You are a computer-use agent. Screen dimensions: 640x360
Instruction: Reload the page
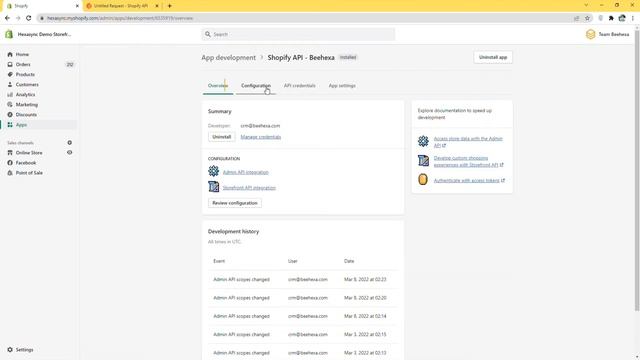(29, 18)
